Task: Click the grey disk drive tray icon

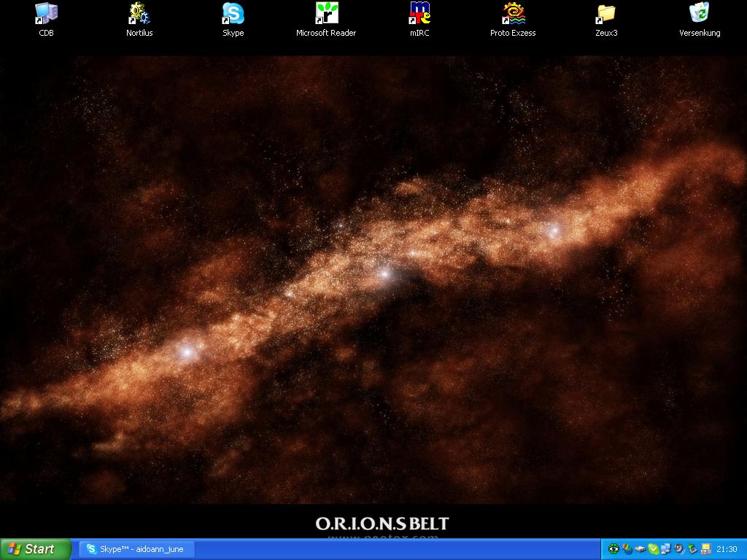Action: 640,549
